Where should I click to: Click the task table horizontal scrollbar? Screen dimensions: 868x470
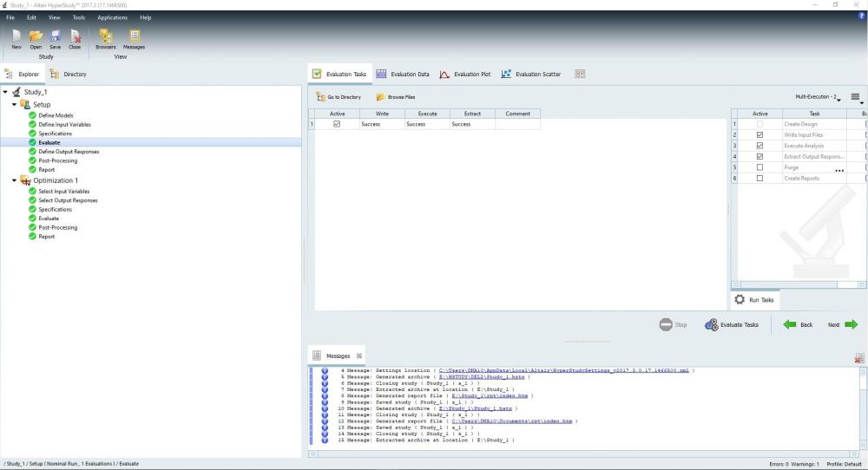coord(799,284)
